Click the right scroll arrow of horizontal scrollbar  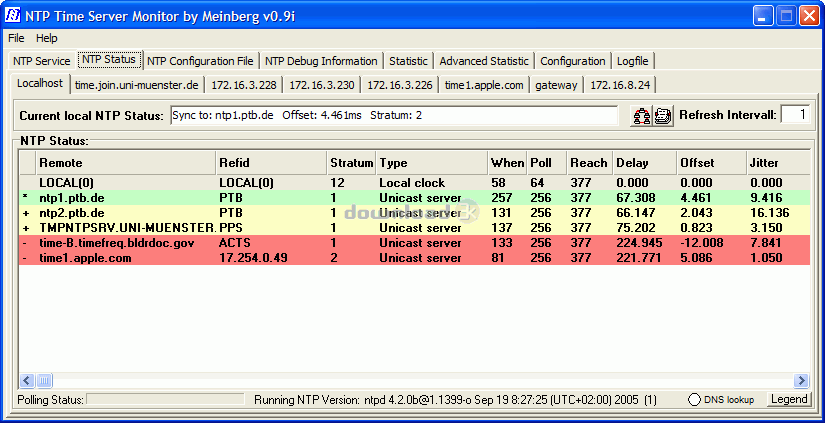click(801, 380)
